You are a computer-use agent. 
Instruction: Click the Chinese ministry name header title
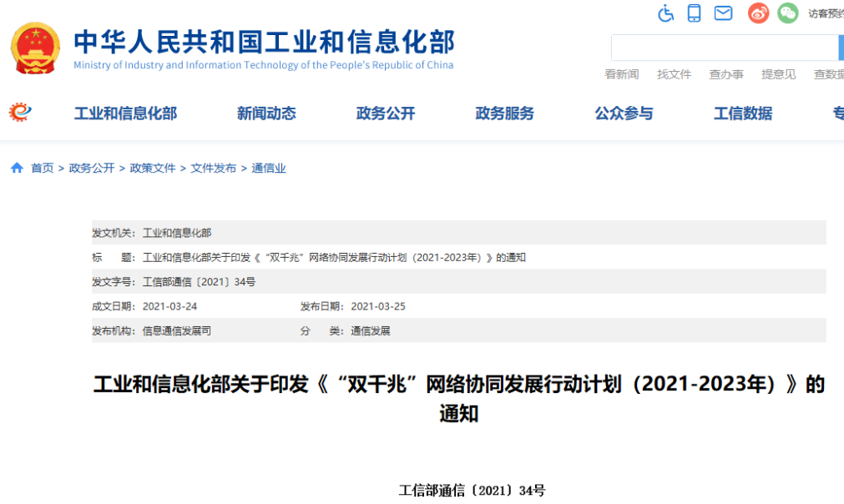(x=265, y=42)
